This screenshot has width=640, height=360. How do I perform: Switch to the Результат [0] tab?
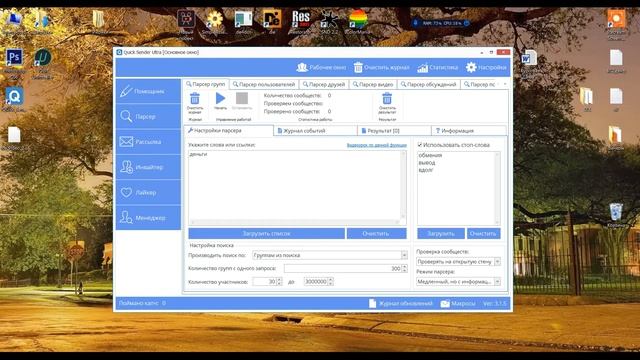[394, 131]
